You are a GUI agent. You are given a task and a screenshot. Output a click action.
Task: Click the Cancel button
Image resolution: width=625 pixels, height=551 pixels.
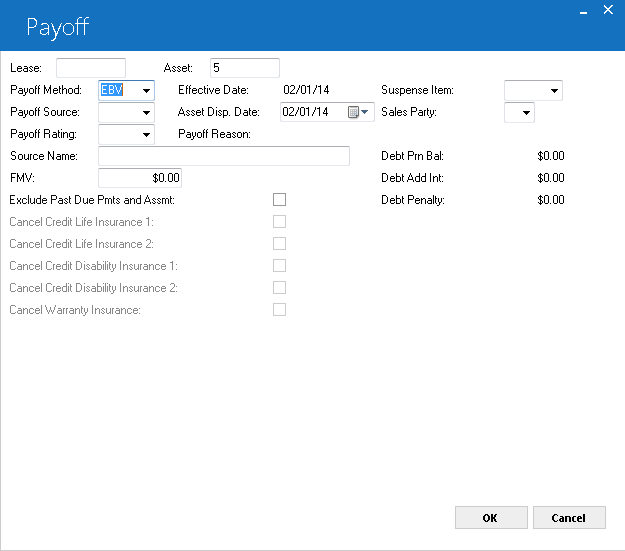click(x=569, y=518)
